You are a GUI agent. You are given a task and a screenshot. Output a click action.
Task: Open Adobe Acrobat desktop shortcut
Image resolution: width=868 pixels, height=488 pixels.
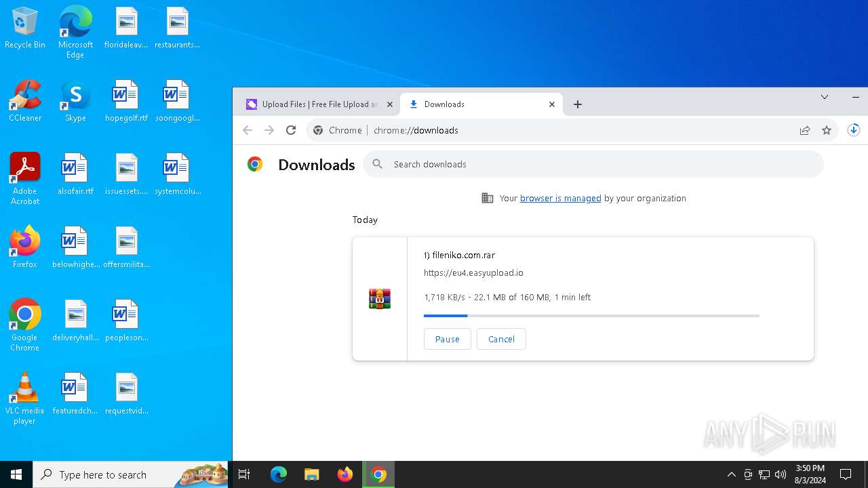pos(25,179)
